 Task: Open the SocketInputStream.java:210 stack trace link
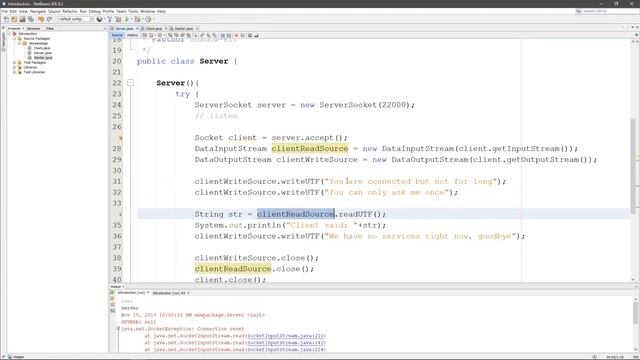pos(286,336)
